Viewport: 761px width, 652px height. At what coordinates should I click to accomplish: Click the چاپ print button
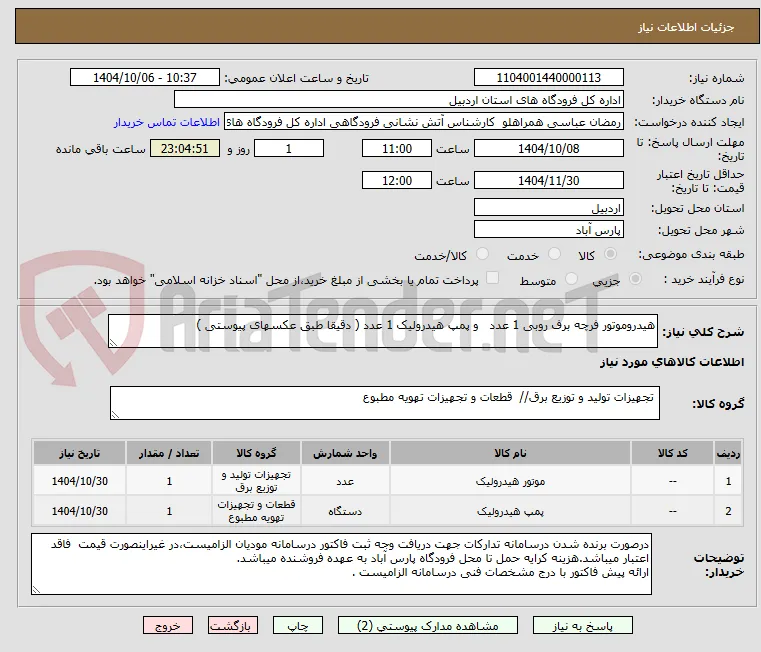click(x=298, y=625)
